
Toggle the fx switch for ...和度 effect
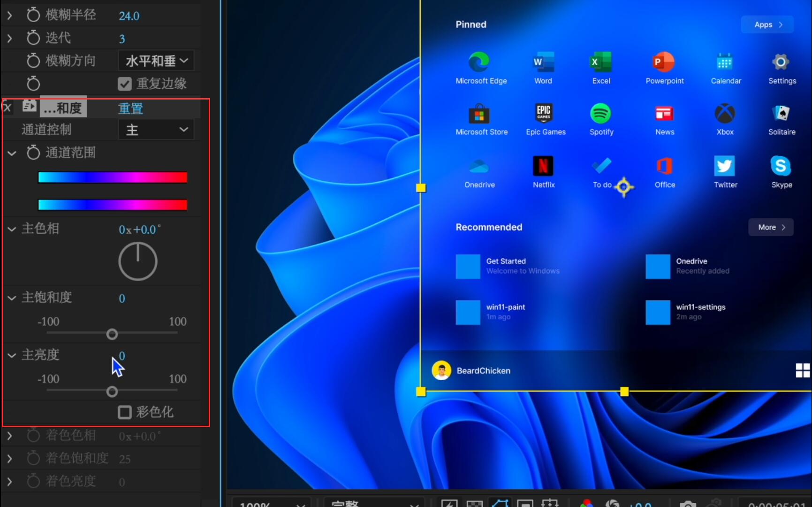coord(7,108)
